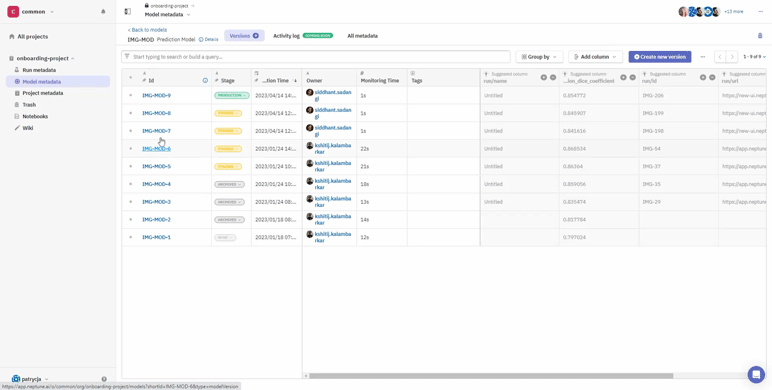Switch to the Versions tab
Viewport: 772px width, 390px height.
(244, 35)
